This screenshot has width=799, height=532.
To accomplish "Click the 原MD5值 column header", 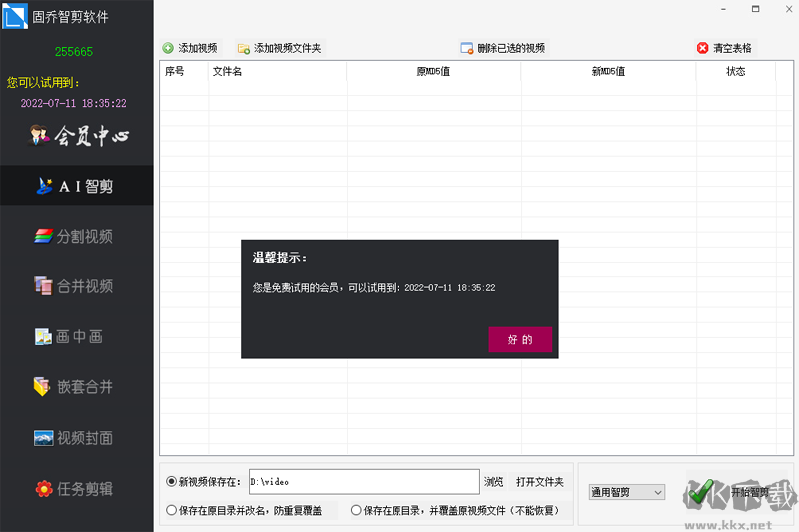I will pyautogui.click(x=433, y=71).
